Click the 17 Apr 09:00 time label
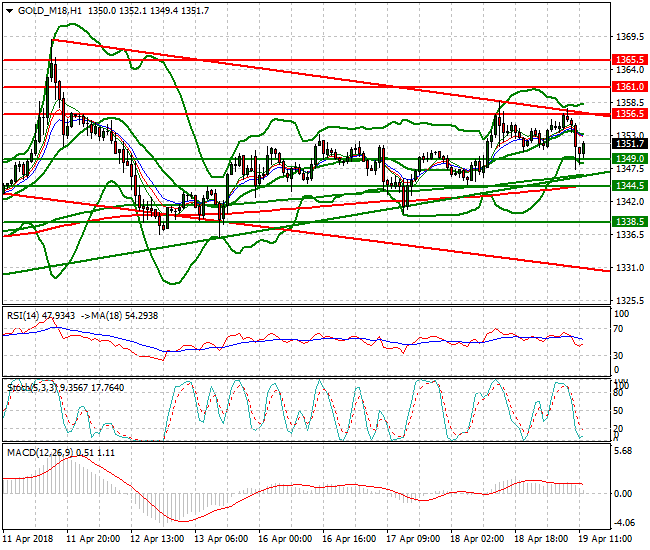 pos(413,539)
